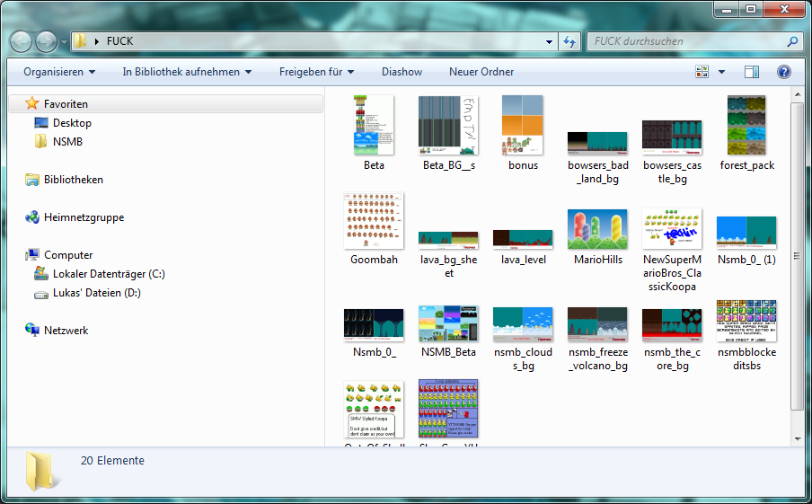Click the scroll down arrow of file list

pos(798,438)
